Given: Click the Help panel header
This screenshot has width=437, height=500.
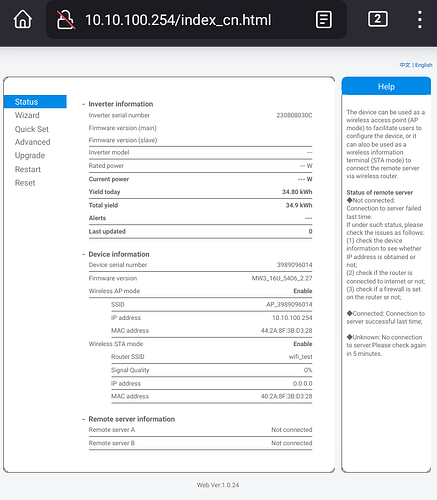Looking at the screenshot, I should (x=386, y=87).
